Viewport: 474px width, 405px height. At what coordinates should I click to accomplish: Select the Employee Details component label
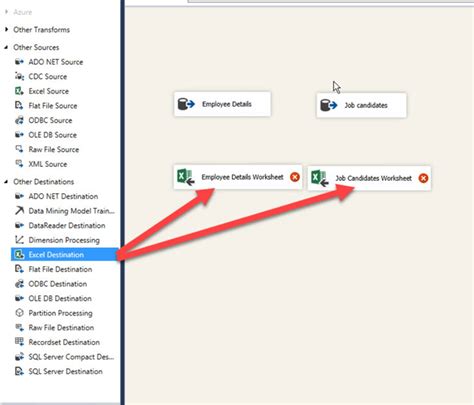227,104
